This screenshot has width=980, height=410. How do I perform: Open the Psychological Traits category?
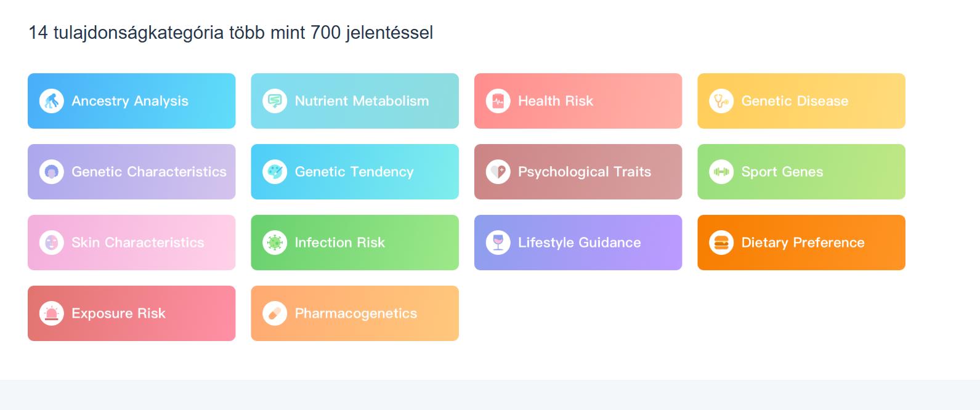pos(578,172)
